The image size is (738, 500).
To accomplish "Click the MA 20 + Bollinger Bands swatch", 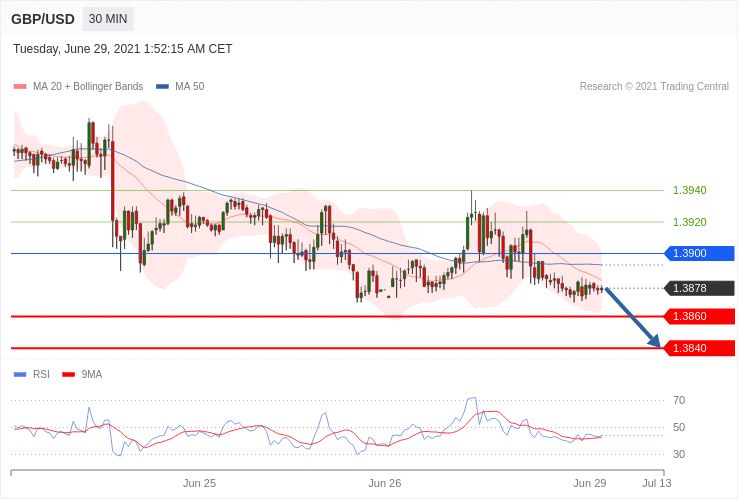I will (x=20, y=87).
